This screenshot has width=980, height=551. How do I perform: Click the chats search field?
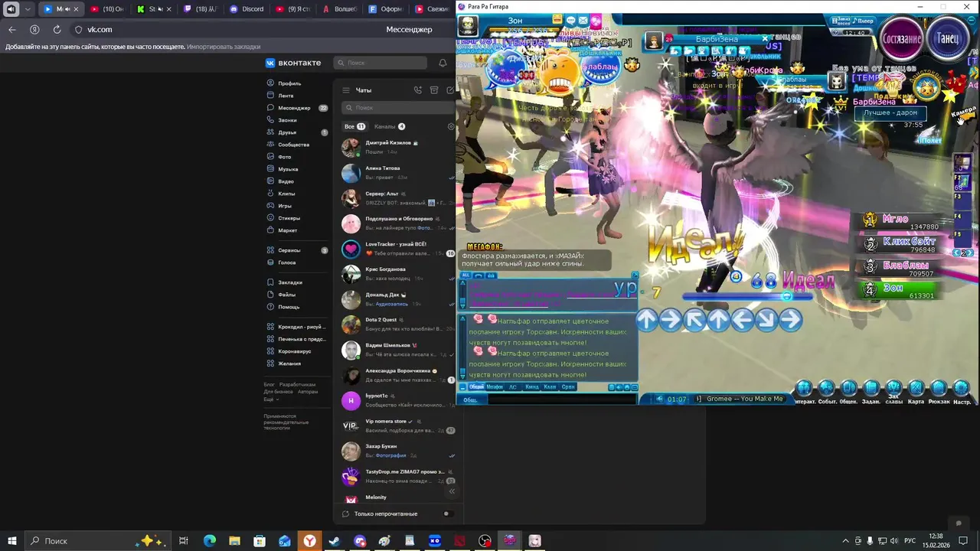[x=398, y=108]
